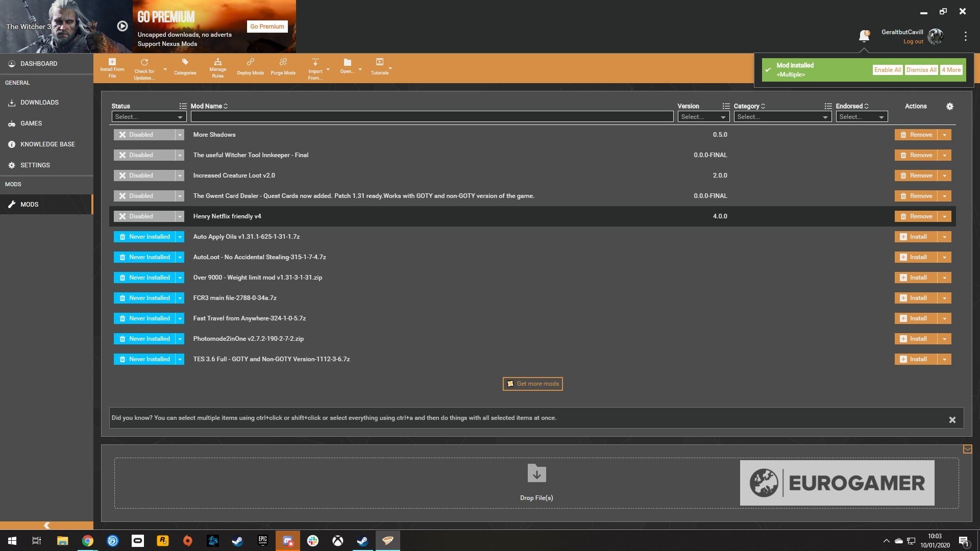Click Purge Mods icon

(x=283, y=67)
